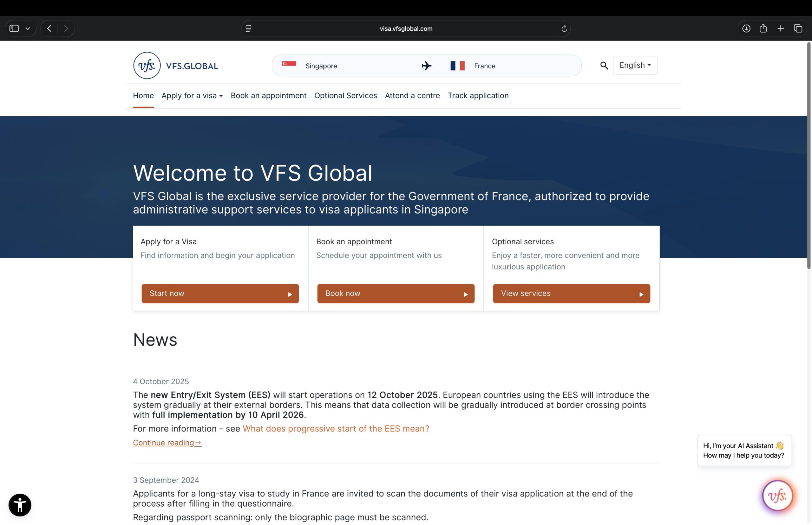Click the Safari share icon

click(763, 28)
